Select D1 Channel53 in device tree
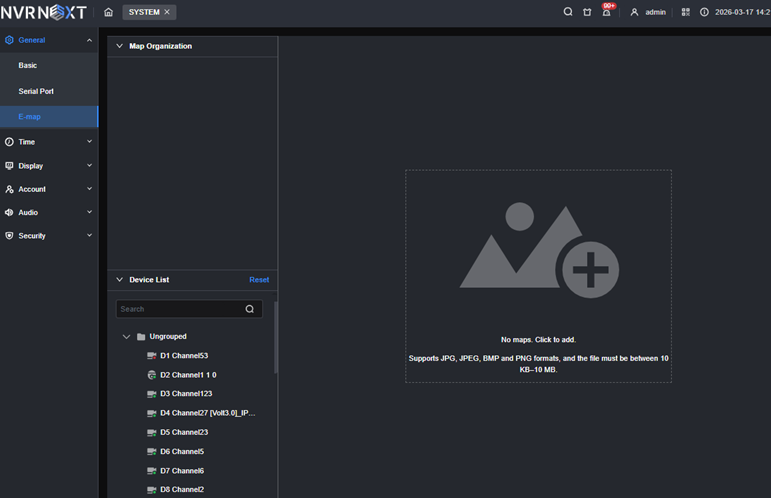The width and height of the screenshot is (771, 498). (183, 356)
